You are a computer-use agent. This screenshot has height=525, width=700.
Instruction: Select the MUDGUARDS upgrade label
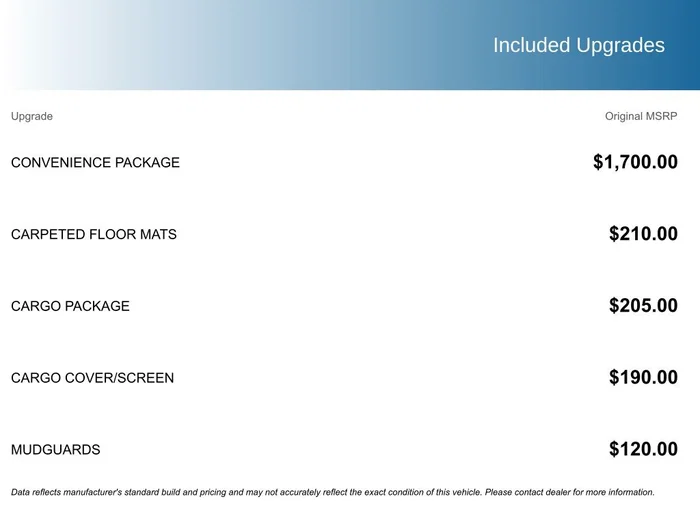55,450
